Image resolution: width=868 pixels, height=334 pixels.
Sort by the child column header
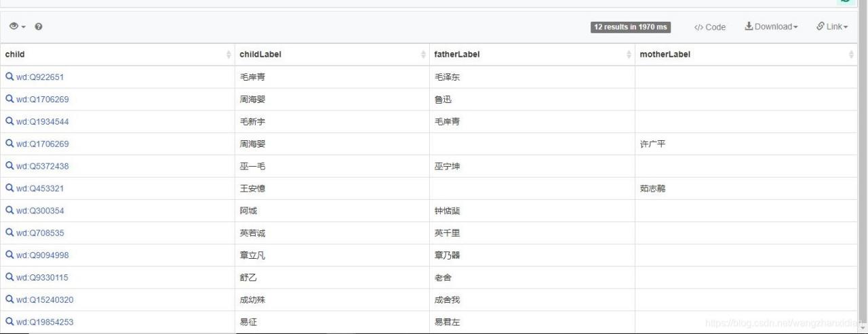[15, 54]
